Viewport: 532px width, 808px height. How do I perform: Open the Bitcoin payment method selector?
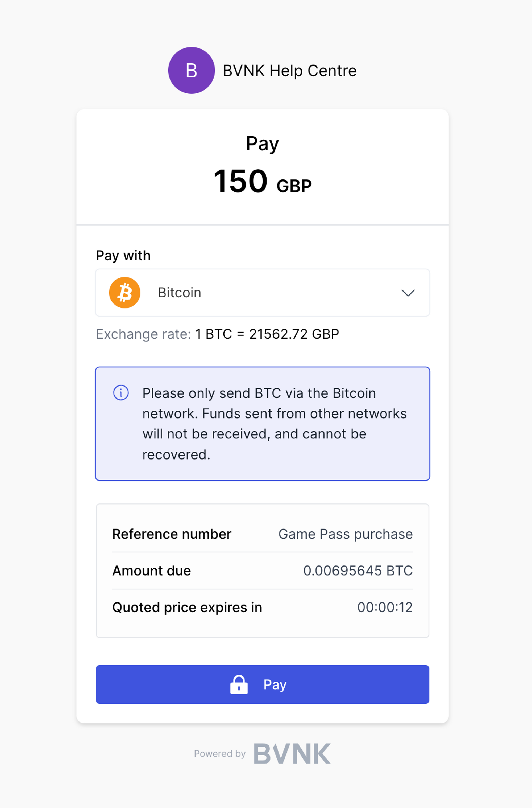tap(263, 293)
